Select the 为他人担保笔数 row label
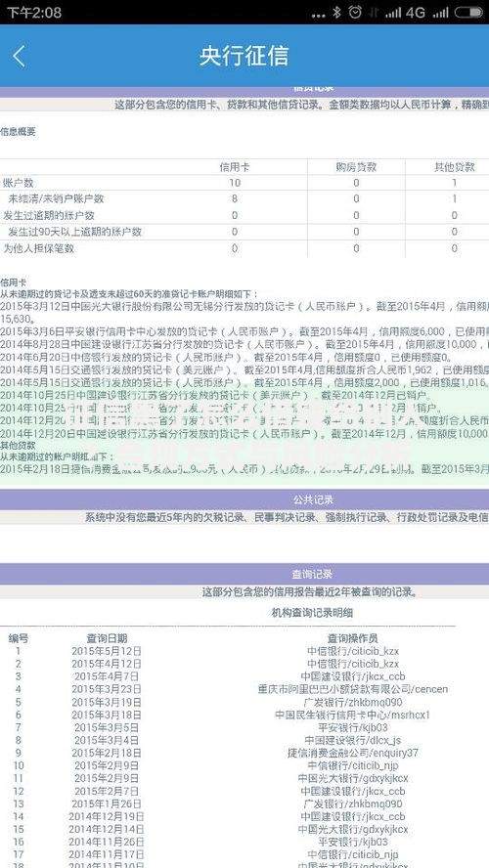Viewport: 489px width, 868px height. pos(39,248)
